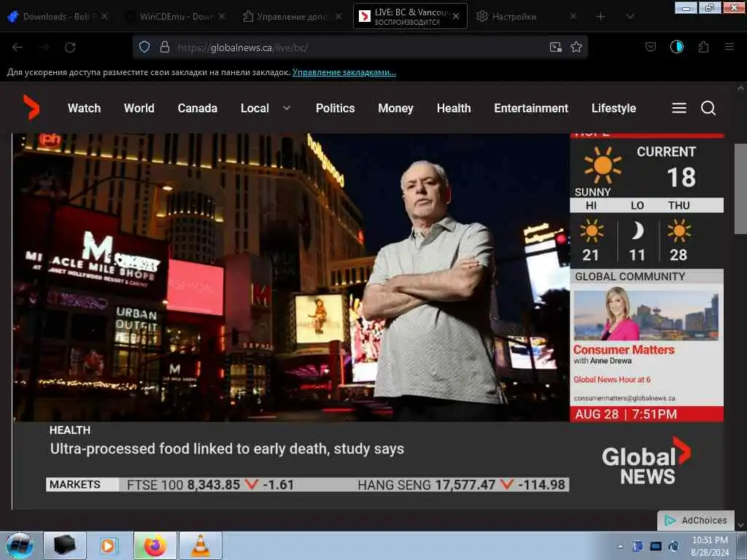This screenshot has width=747, height=560.
Task: Open the black box taskbar application
Action: pos(65,545)
